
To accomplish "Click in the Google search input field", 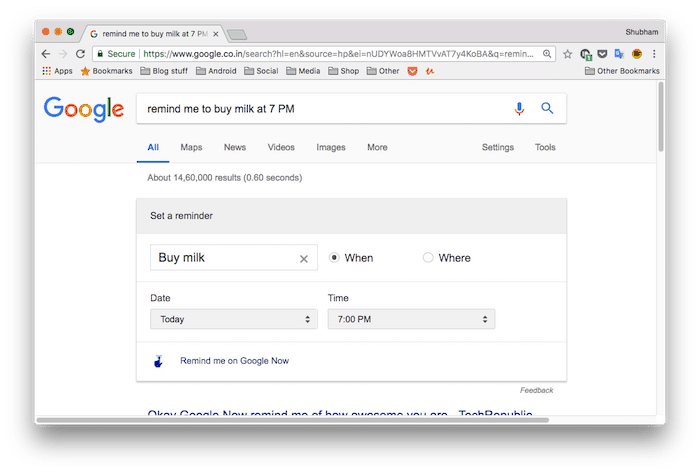I will [320, 109].
